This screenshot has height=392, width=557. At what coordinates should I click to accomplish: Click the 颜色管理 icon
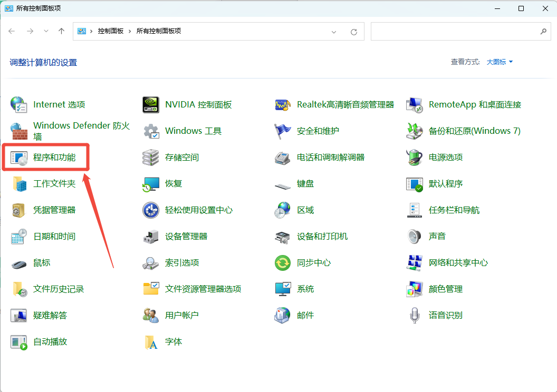414,289
